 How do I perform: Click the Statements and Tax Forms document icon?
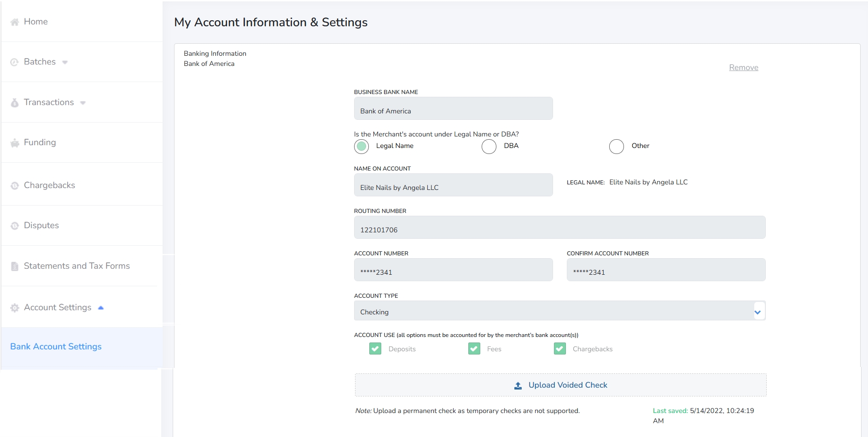(x=15, y=266)
